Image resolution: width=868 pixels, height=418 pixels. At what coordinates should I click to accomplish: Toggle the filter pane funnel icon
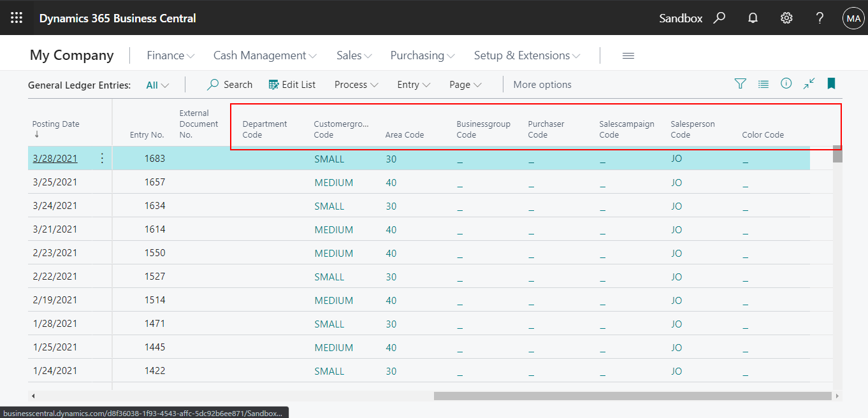point(740,83)
